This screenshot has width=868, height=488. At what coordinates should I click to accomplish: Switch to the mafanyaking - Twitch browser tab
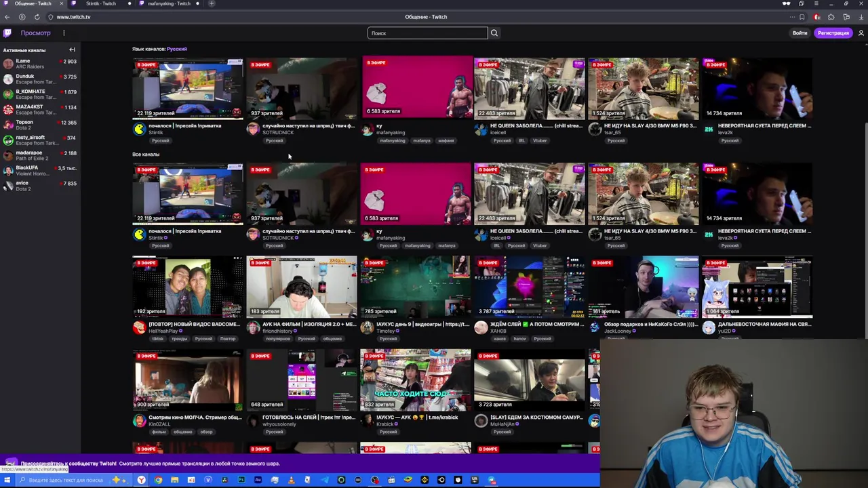click(169, 3)
